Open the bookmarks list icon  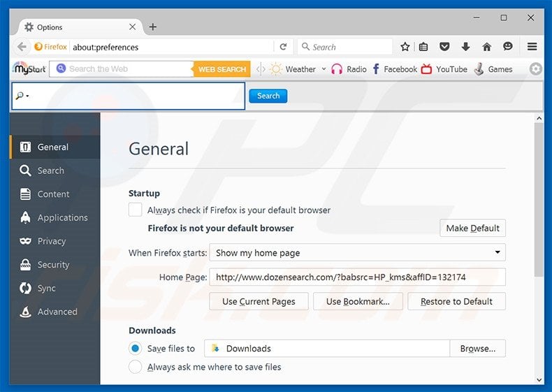(x=423, y=47)
